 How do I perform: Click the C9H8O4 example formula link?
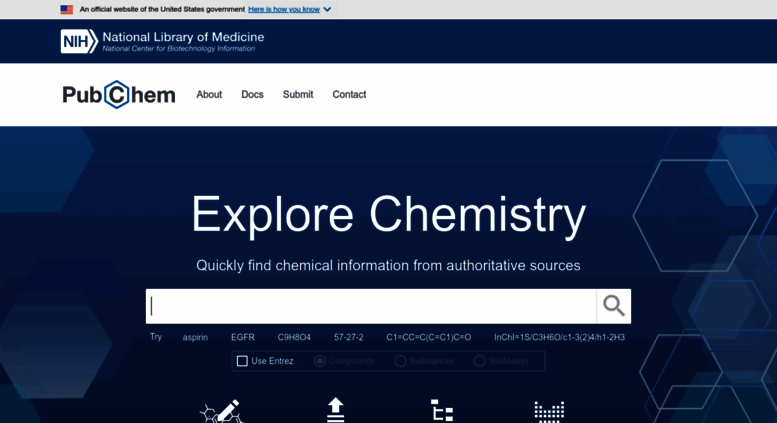coord(294,338)
